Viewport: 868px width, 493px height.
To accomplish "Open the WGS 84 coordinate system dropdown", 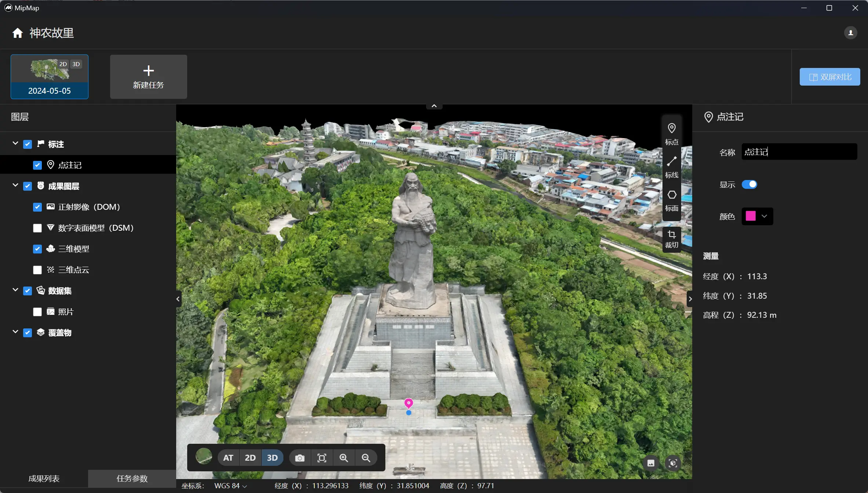I will [x=230, y=486].
